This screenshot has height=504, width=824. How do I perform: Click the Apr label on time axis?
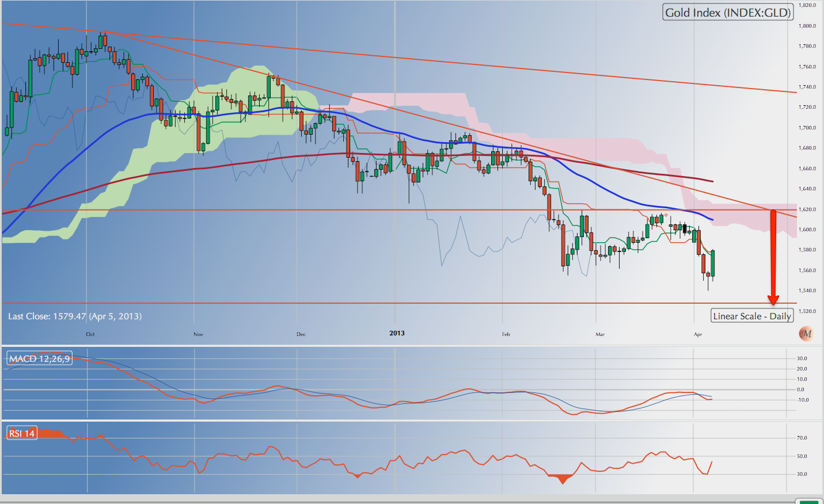pyautogui.click(x=698, y=334)
